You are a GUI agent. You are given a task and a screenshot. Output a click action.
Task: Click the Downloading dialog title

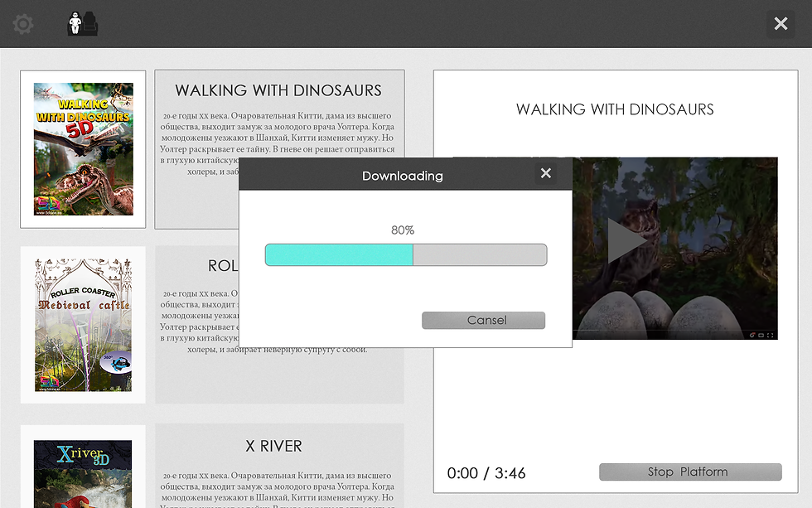point(403,176)
